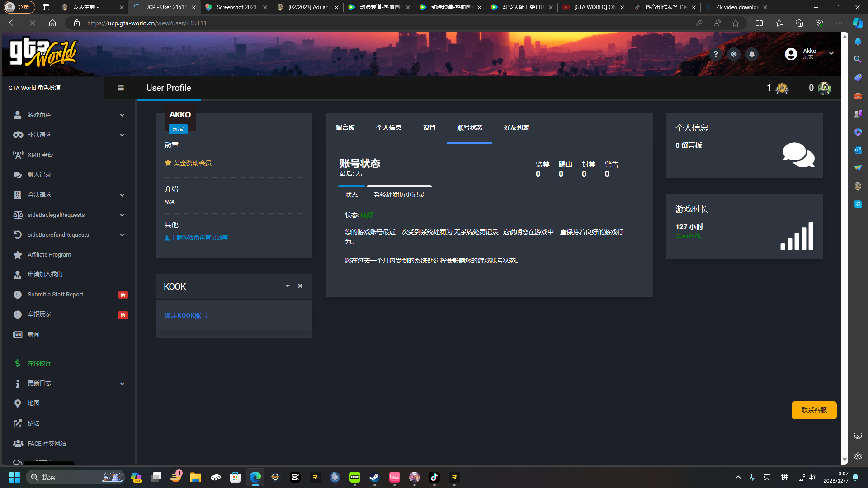Image resolution: width=868 pixels, height=488 pixels.
Task: Expand 合法请求 sidebar menu
Action: [68, 195]
